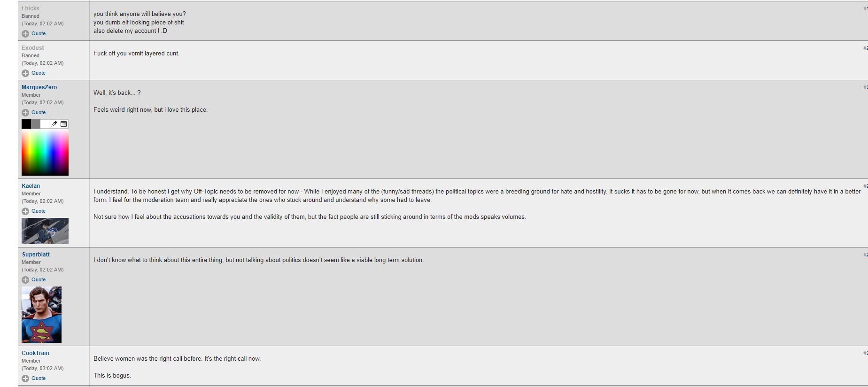Pick the white color swatch
868x387 pixels.
[45, 124]
